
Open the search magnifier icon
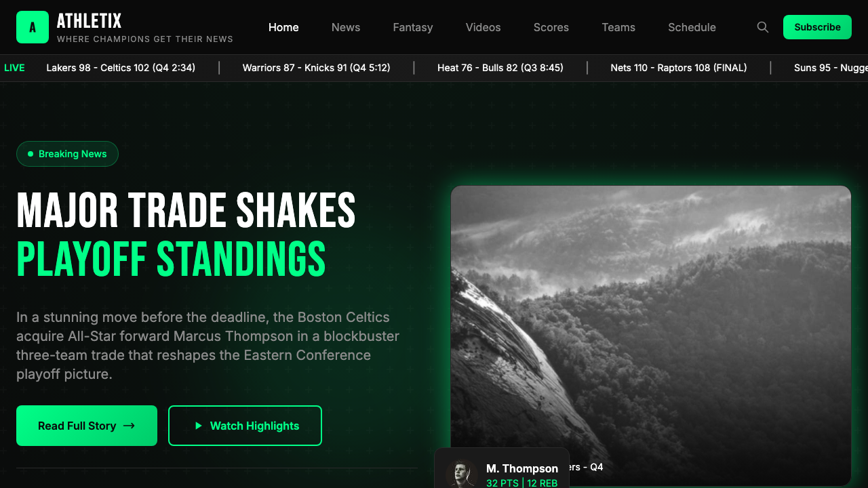pyautogui.click(x=763, y=27)
